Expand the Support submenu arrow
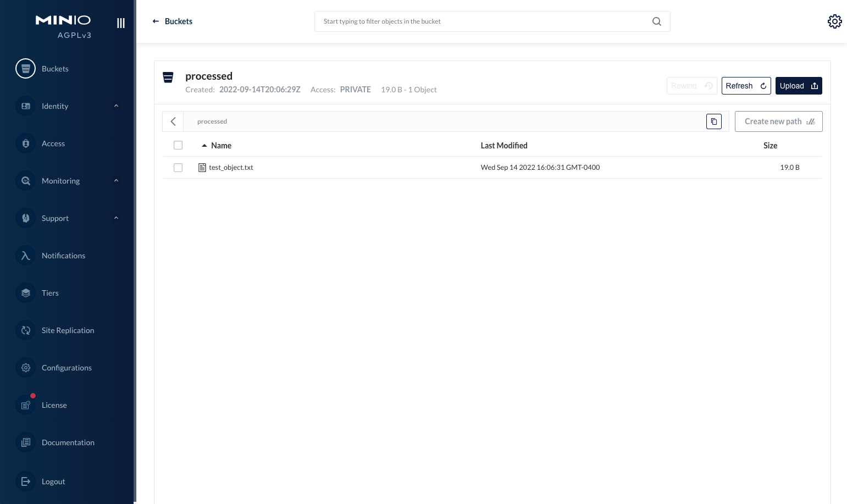The width and height of the screenshot is (847, 504). (x=116, y=218)
